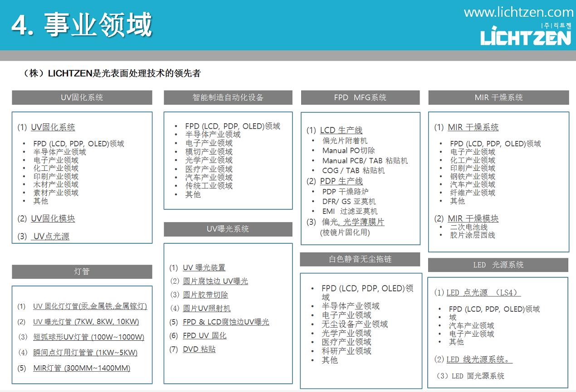Click the UV曝光系统 section header
This screenshot has width=576, height=392.
click(228, 229)
